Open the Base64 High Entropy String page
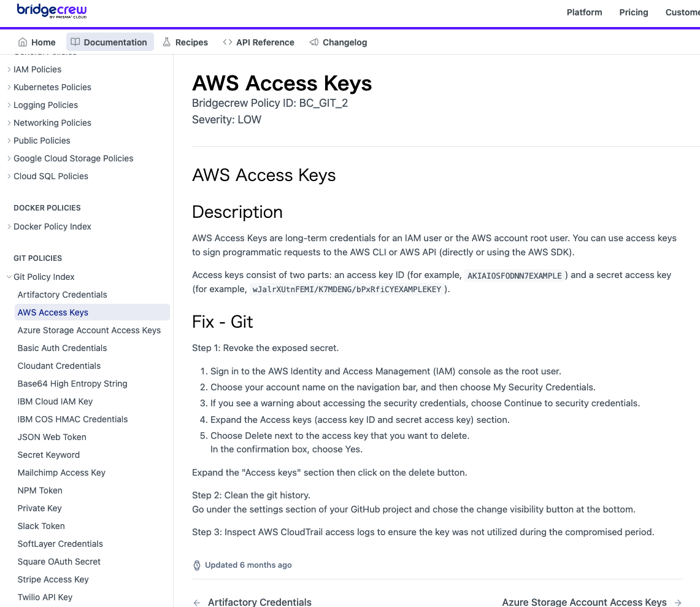The image size is (700, 607). (x=72, y=384)
